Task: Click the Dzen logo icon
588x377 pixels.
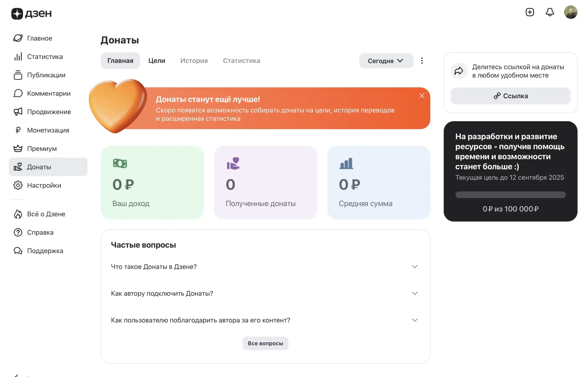Action: pyautogui.click(x=17, y=14)
